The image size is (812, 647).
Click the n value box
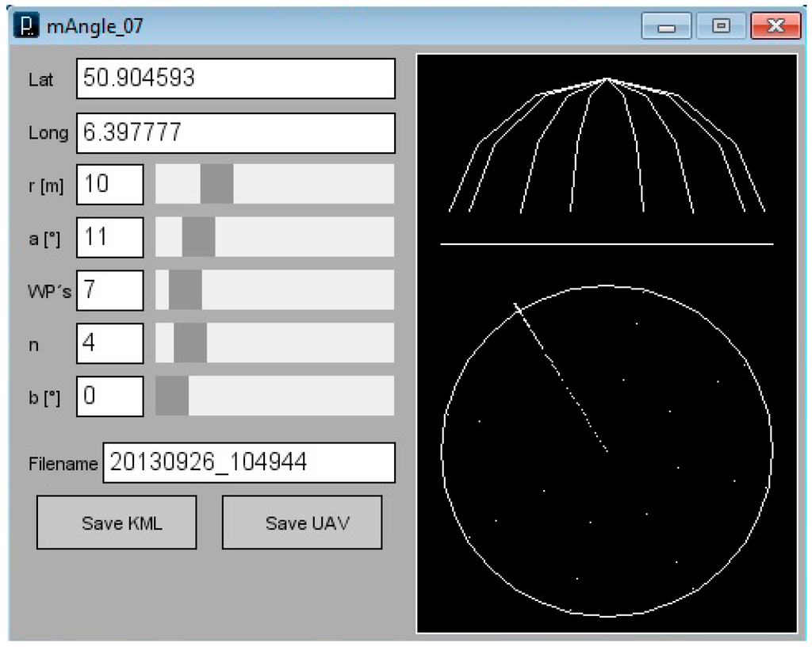point(110,343)
